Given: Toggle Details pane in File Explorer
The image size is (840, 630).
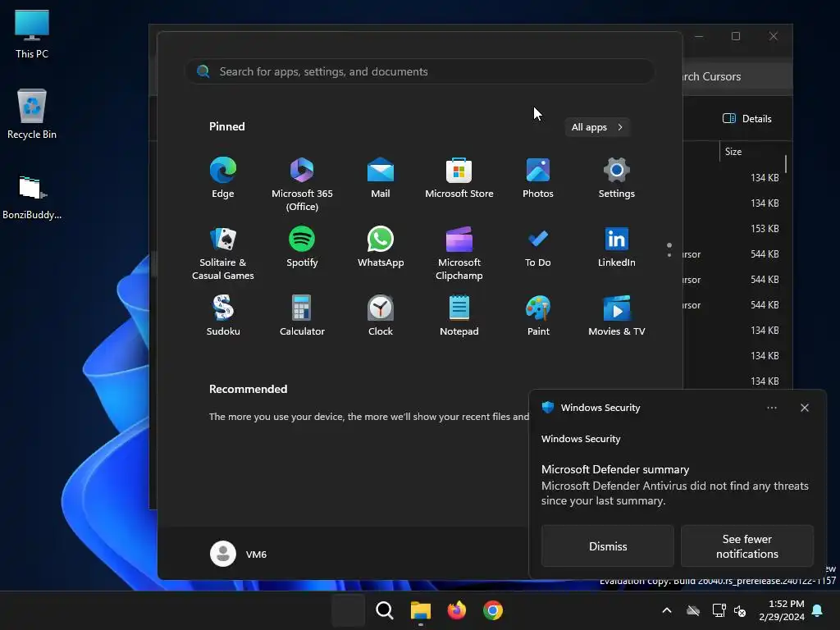Looking at the screenshot, I should 747,118.
